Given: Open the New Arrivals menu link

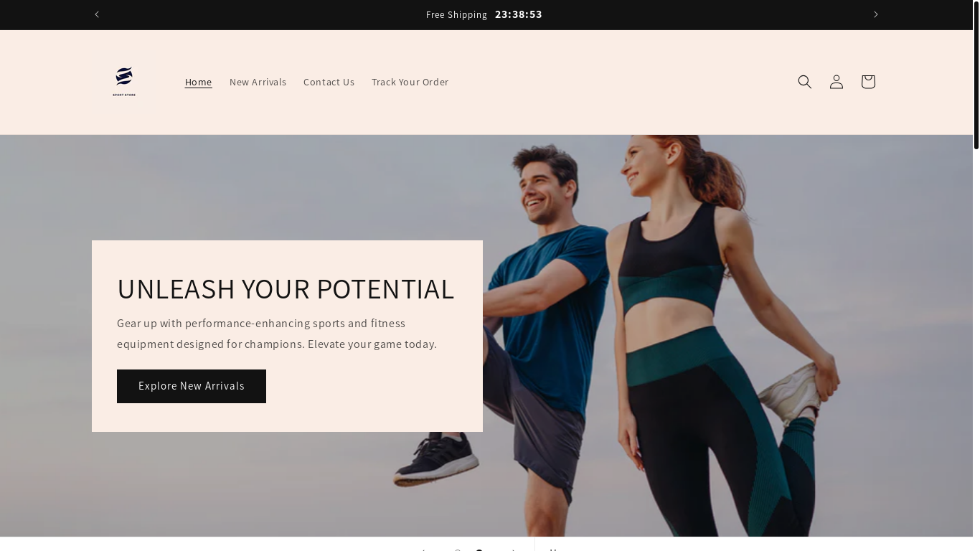Looking at the screenshot, I should 258,82.
